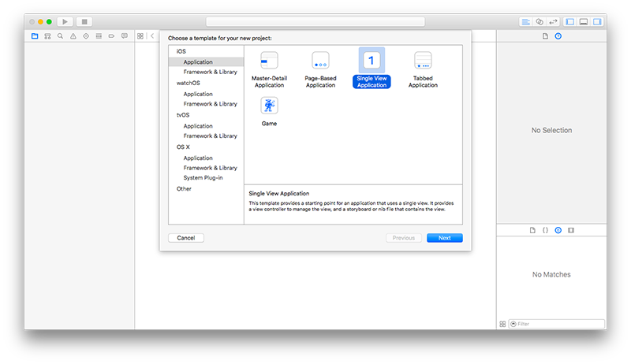Screen dimensions: 631x364
Task: Choose System Plug-in under OS X
Action: coord(203,178)
